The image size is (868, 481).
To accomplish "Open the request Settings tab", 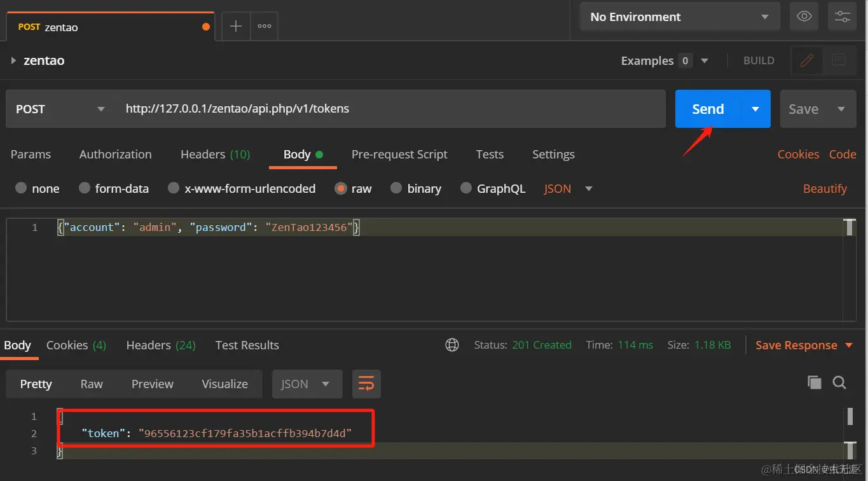I will 553,154.
